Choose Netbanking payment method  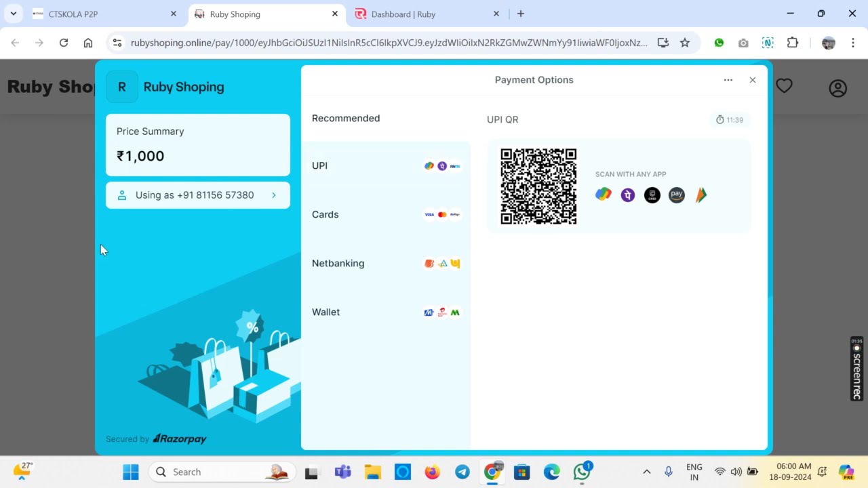tap(386, 264)
